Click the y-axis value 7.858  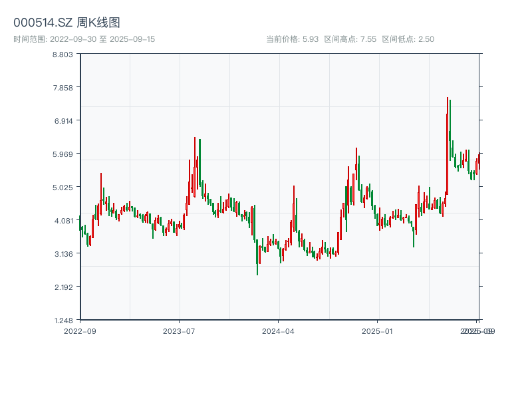[x=63, y=88]
